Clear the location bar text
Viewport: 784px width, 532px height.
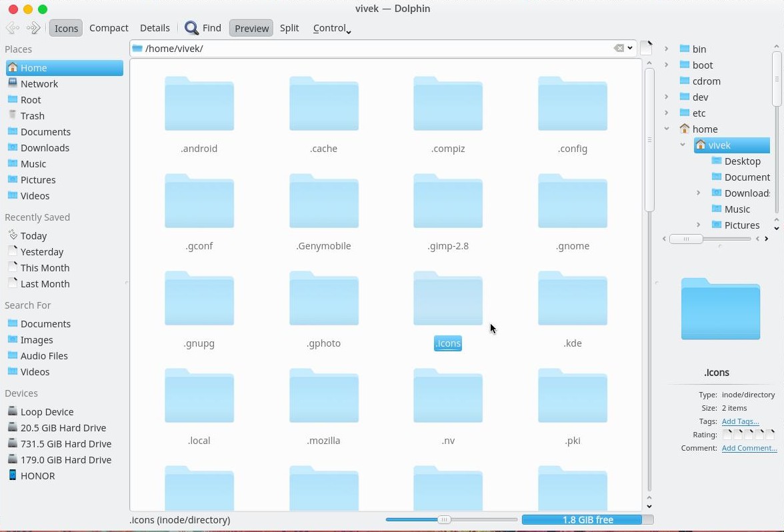619,48
